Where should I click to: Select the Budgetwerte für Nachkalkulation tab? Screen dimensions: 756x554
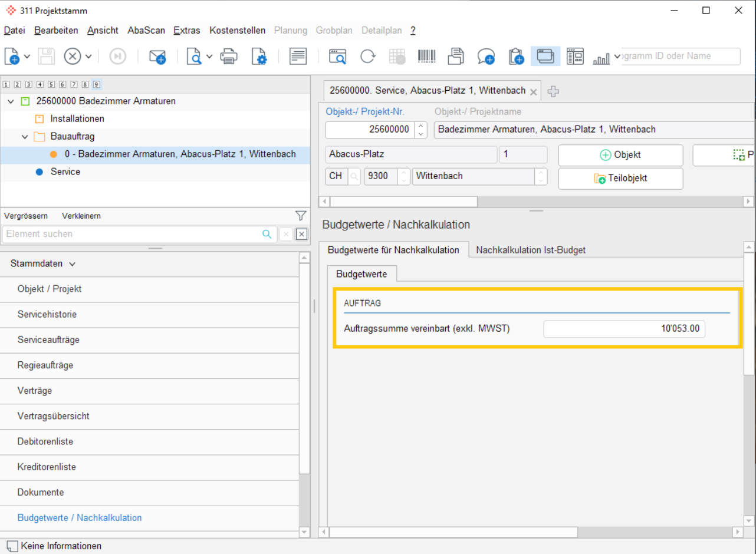coord(393,250)
